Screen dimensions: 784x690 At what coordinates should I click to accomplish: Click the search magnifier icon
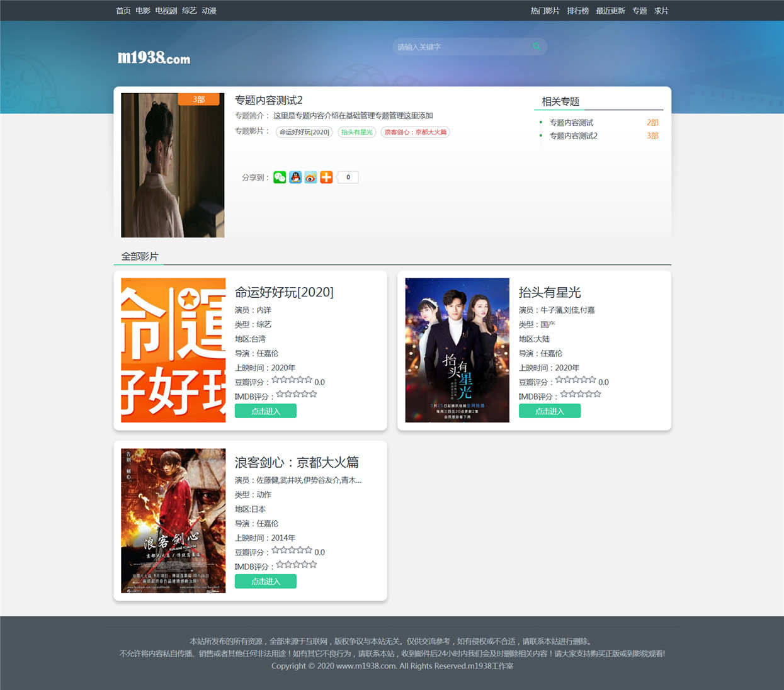537,47
